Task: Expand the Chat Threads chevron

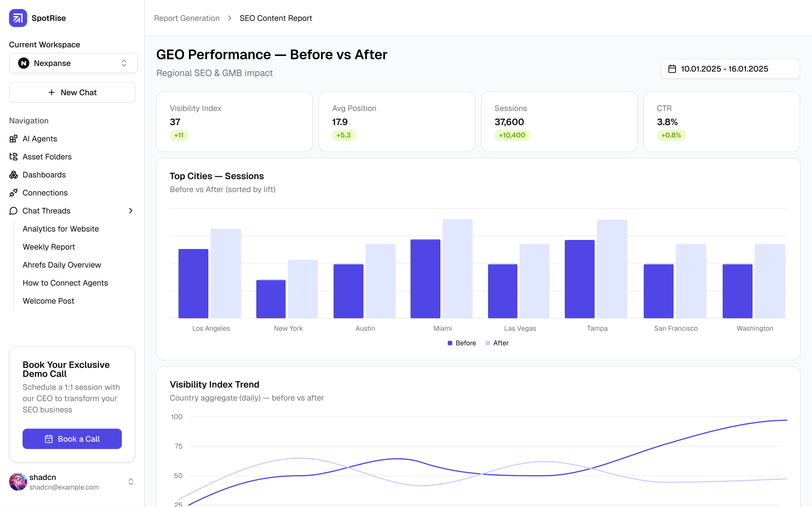Action: (131, 211)
